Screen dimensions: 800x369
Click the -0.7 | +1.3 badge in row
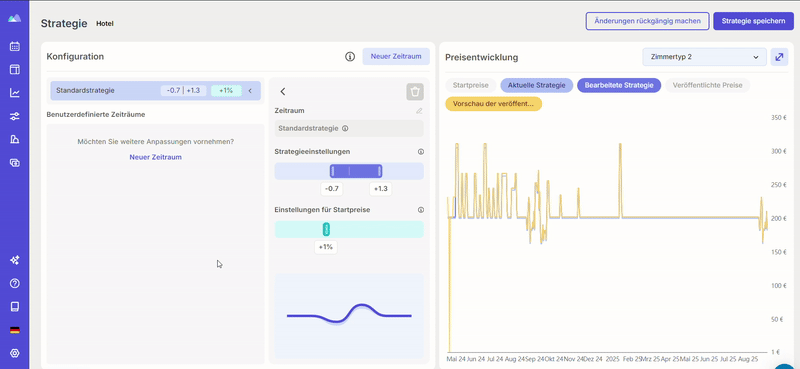(x=184, y=91)
